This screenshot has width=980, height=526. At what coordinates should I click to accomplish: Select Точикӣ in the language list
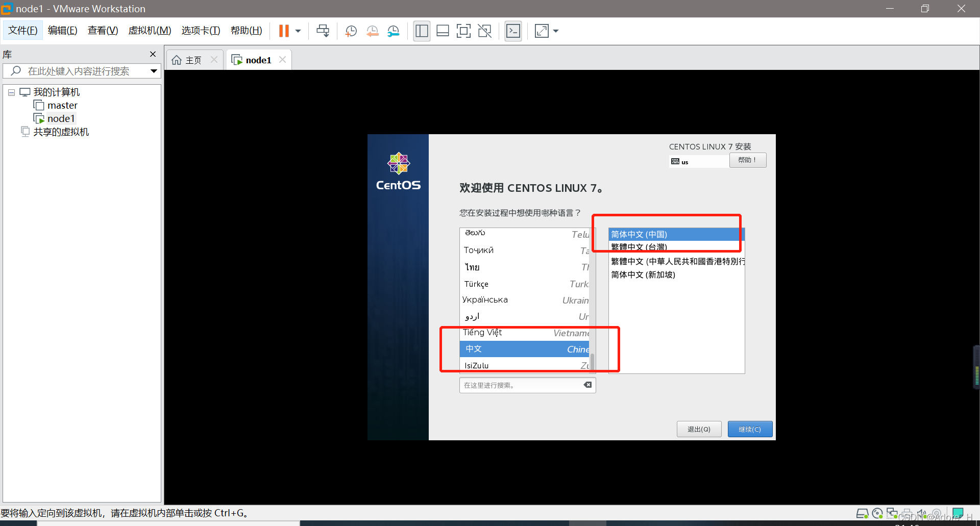pos(525,251)
